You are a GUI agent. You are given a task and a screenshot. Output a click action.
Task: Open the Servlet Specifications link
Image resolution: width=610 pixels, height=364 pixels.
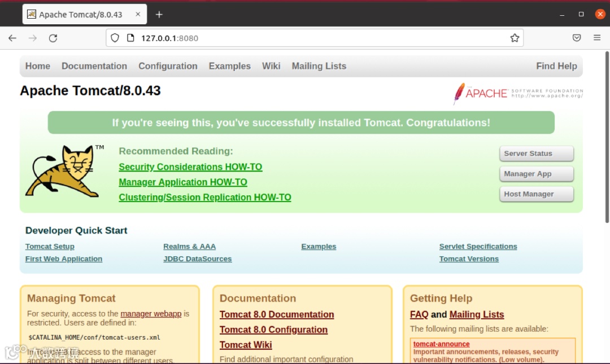[478, 247]
